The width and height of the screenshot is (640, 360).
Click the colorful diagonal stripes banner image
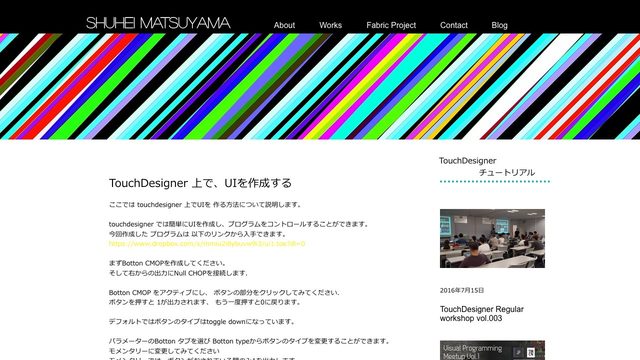pos(320,86)
